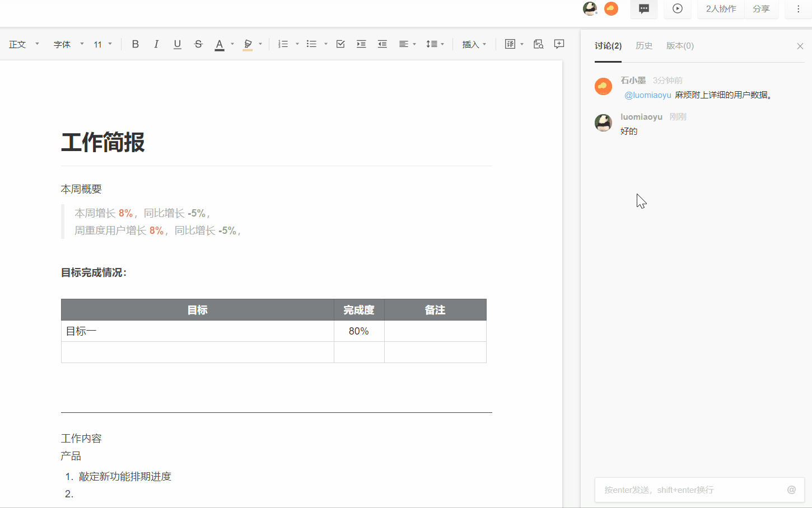
Task: Apply the font color A icon
Action: 220,45
